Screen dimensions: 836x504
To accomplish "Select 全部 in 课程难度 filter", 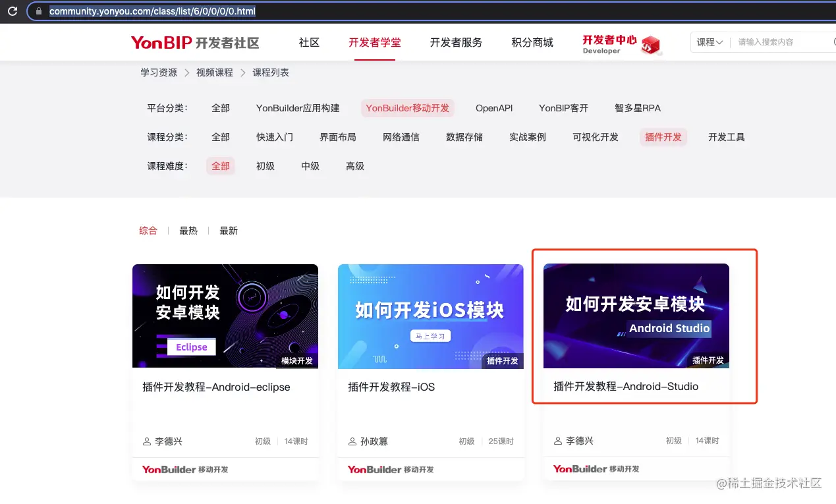I will 221,166.
